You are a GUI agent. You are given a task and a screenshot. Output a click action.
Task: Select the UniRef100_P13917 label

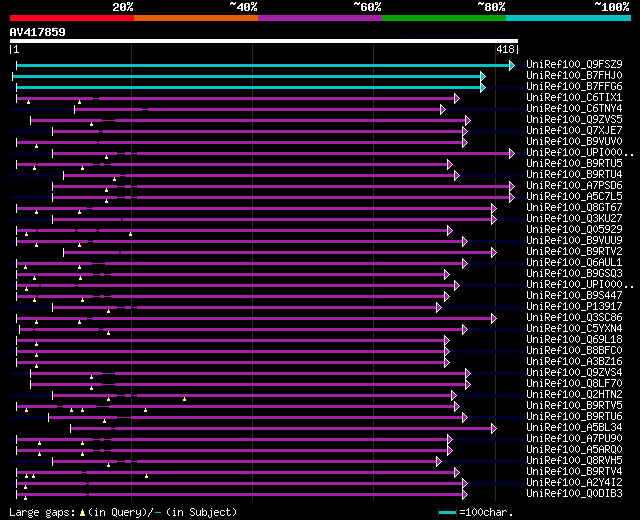tap(574, 307)
